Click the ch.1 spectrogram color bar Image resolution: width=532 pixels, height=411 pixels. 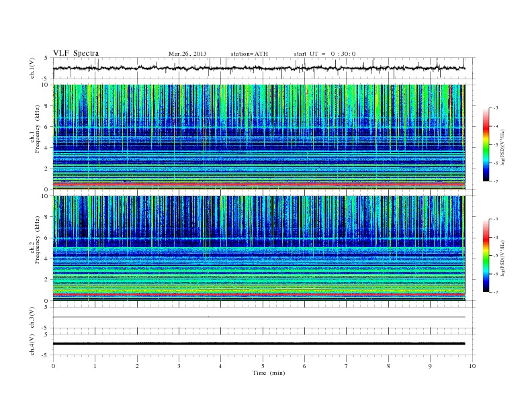pos(486,144)
